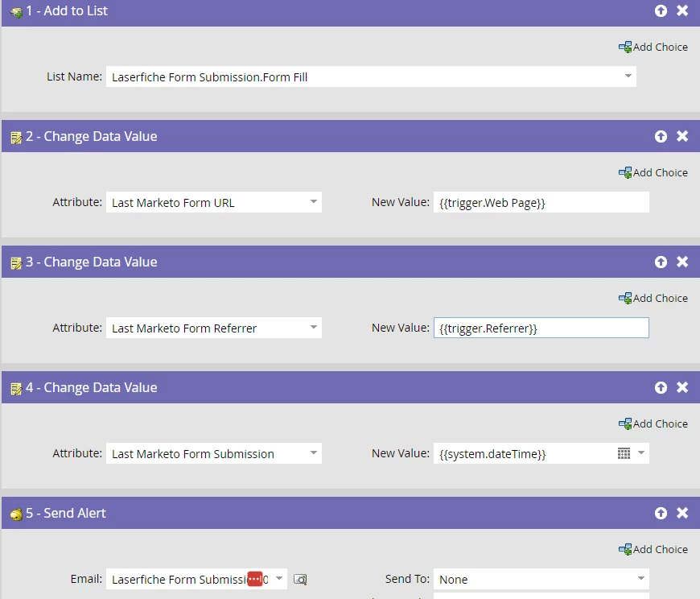700x599 pixels.
Task: Click the List Name field text
Action: tap(209, 77)
